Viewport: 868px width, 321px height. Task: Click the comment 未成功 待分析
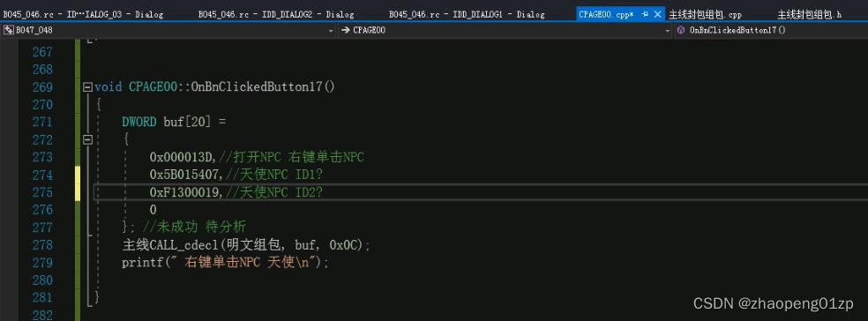coord(194,227)
